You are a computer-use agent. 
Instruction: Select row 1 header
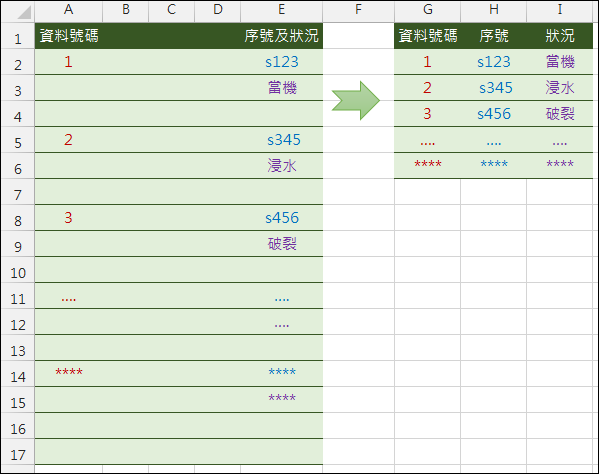(18, 36)
